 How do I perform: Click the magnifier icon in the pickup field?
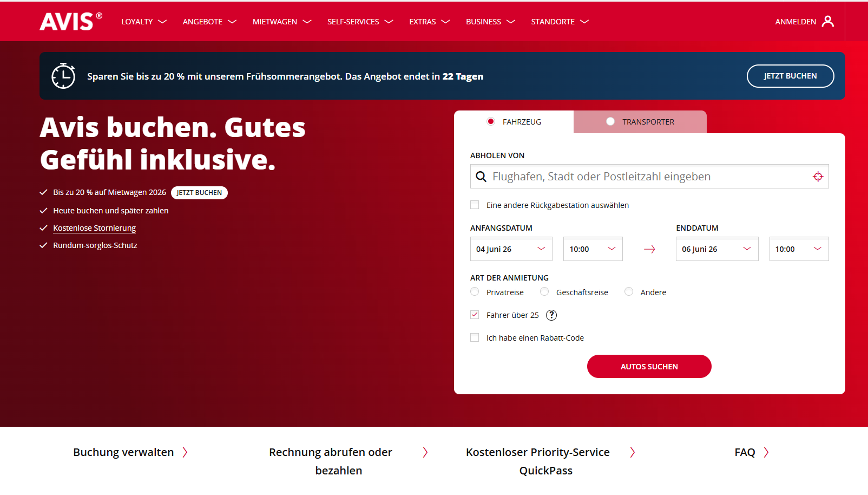[x=481, y=177]
